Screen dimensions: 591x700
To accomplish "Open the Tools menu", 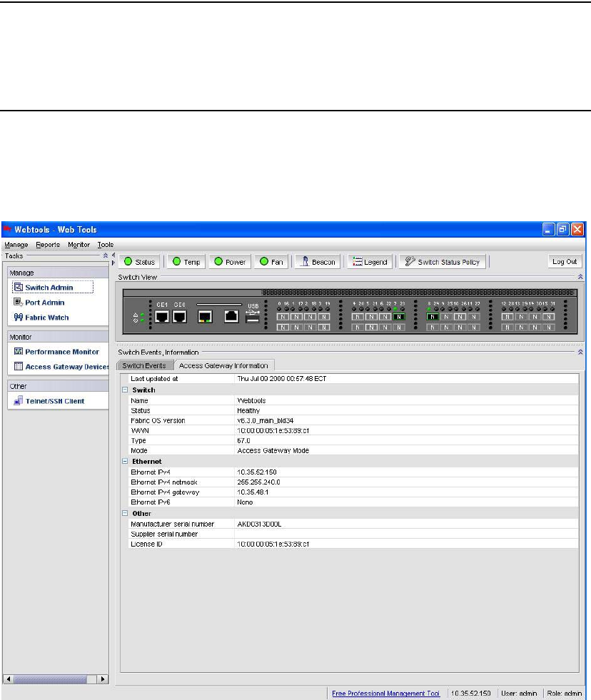I will point(106,245).
